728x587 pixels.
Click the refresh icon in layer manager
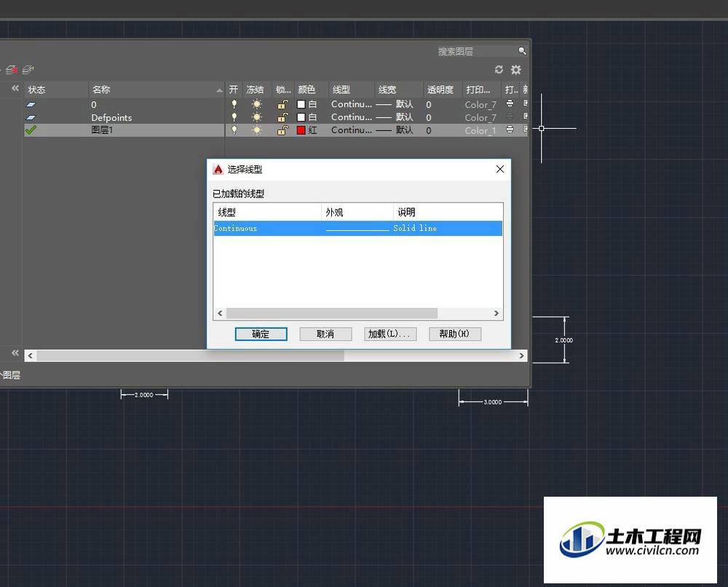coord(499,69)
